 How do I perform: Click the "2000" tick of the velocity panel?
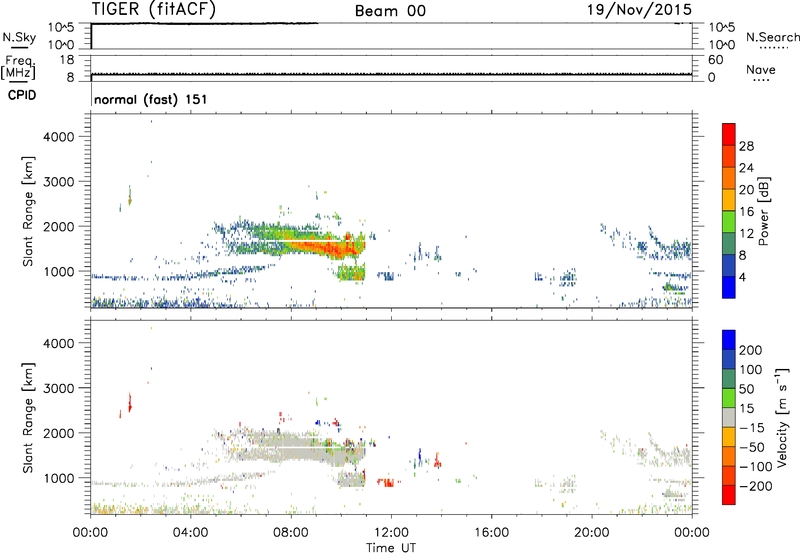pyautogui.click(x=58, y=433)
